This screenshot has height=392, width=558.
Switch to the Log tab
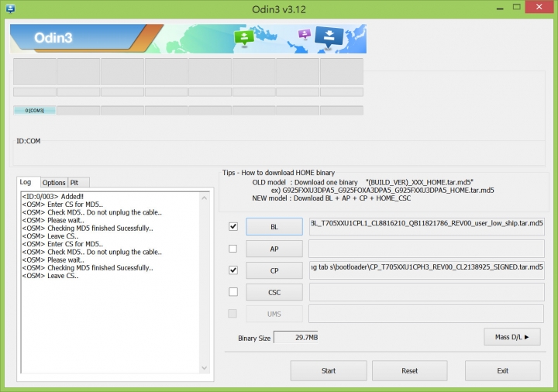26,182
